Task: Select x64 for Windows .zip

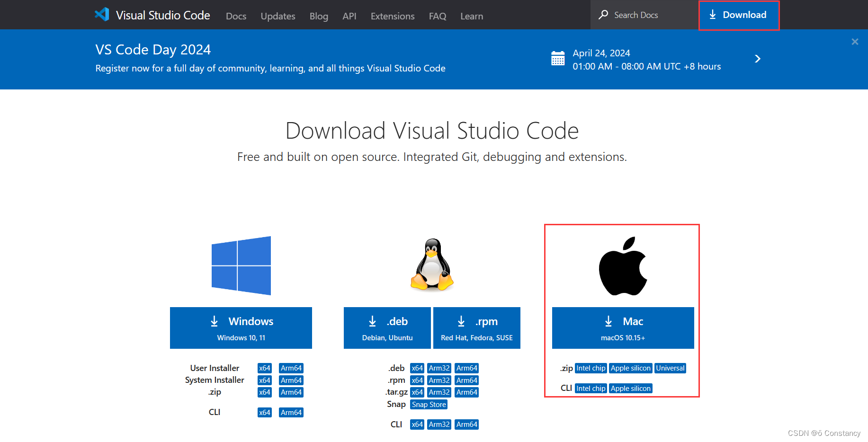Action: click(265, 392)
